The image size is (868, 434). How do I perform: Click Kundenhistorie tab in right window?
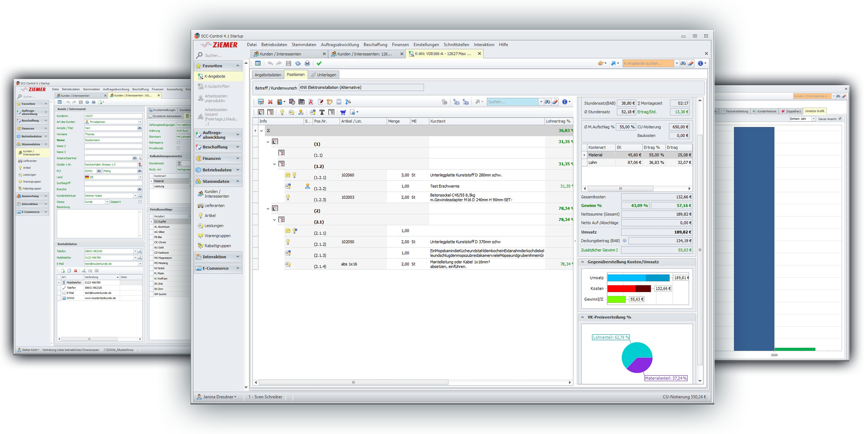(x=765, y=112)
